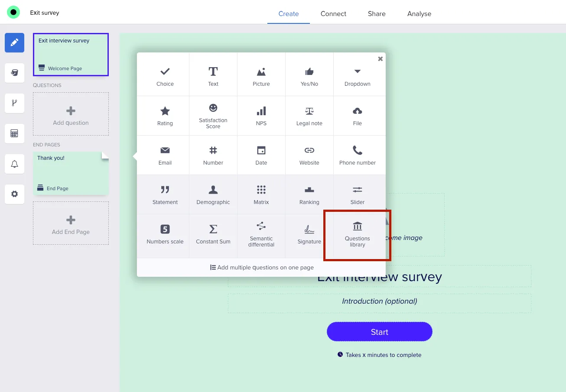This screenshot has width=566, height=392.
Task: Insert a Matrix question
Action: (261, 194)
